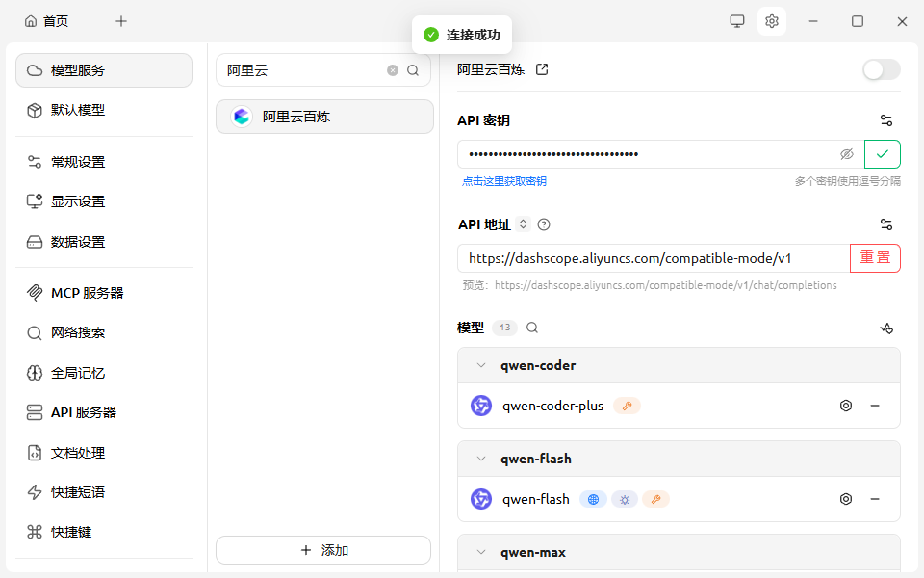The height and width of the screenshot is (578, 924).
Task: Enable the 阿里云百炼 provider switch
Action: (881, 69)
